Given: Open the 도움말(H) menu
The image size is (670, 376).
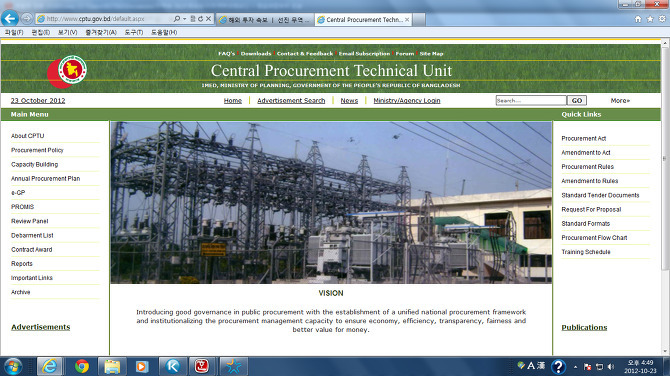Looking at the screenshot, I should (x=164, y=32).
